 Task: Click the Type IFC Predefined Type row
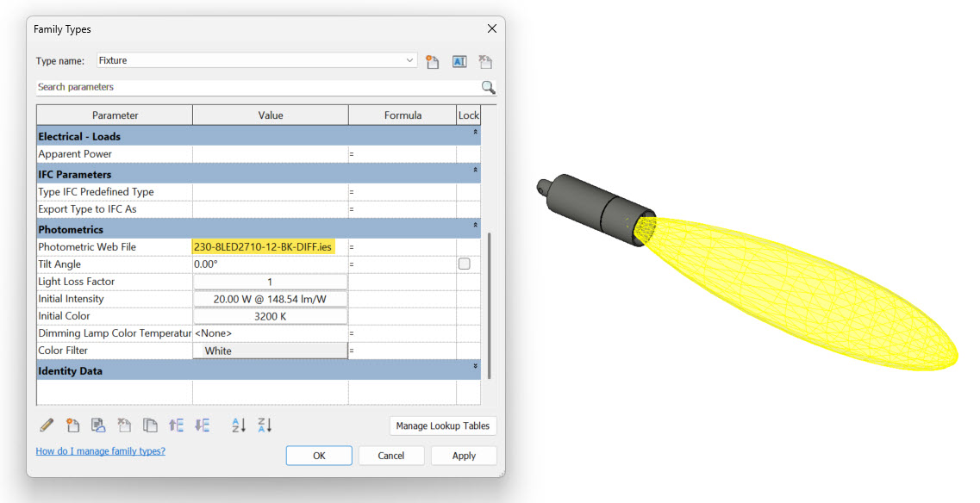click(x=259, y=192)
